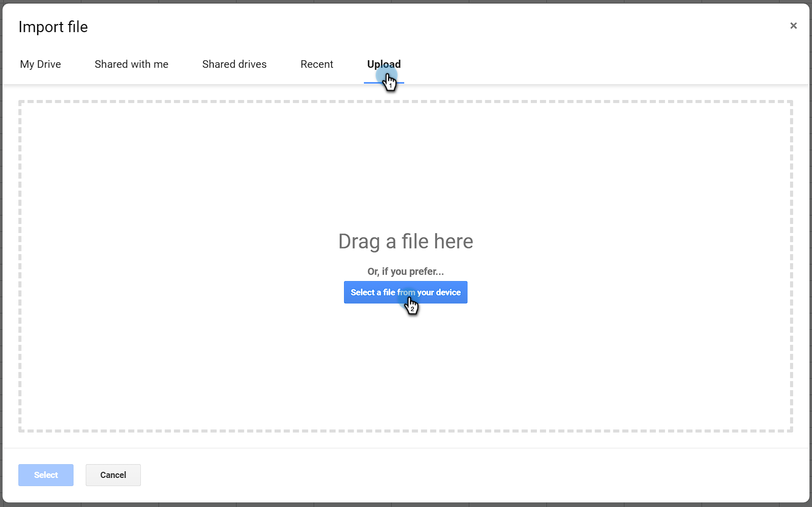
Task: Cancel the file import
Action: click(x=113, y=475)
